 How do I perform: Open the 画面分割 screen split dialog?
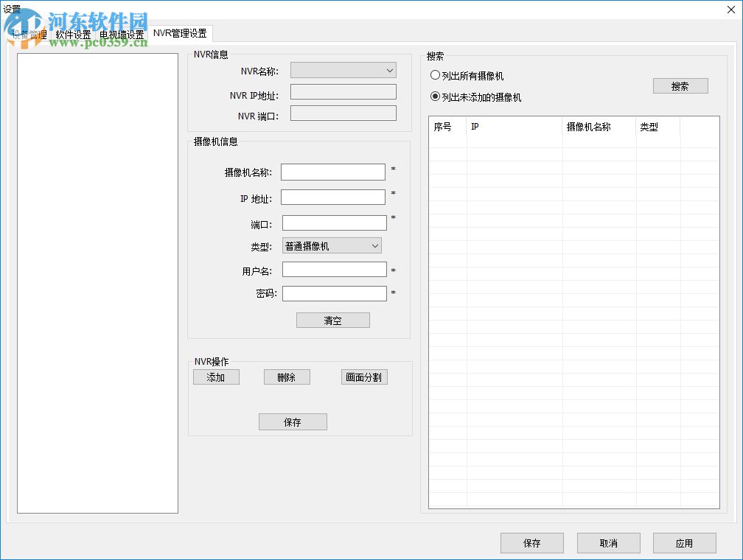[364, 377]
